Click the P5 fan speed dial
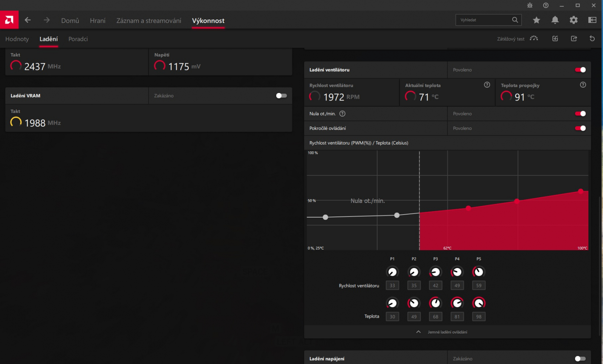 pyautogui.click(x=479, y=272)
